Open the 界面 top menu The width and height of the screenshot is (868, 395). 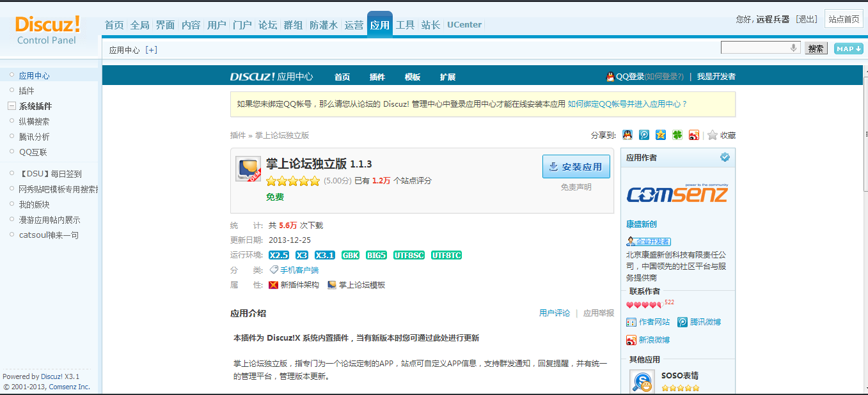(x=165, y=25)
